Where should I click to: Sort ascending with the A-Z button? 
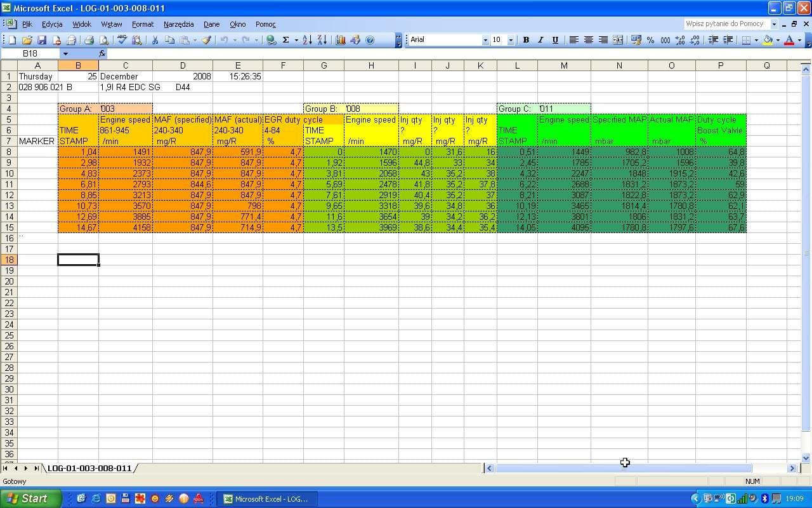pyautogui.click(x=307, y=40)
